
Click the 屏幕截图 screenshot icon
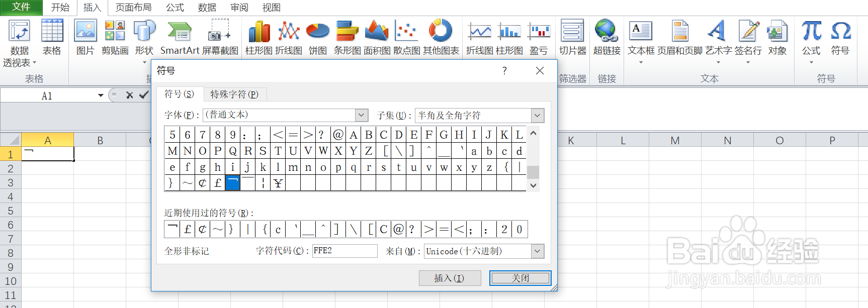[220, 31]
